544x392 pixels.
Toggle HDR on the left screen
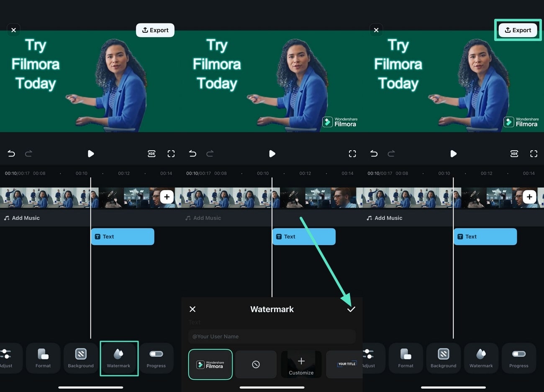tap(151, 154)
